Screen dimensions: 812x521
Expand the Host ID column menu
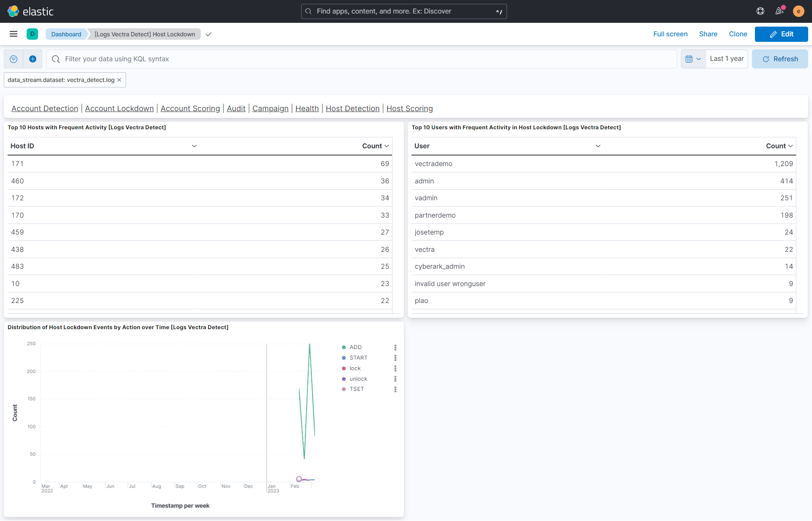tap(194, 146)
